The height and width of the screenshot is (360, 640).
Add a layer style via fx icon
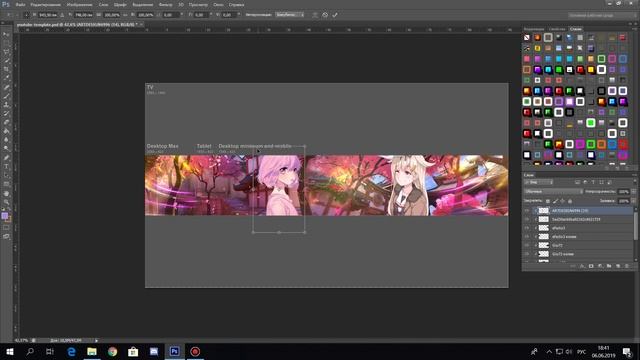[582, 266]
